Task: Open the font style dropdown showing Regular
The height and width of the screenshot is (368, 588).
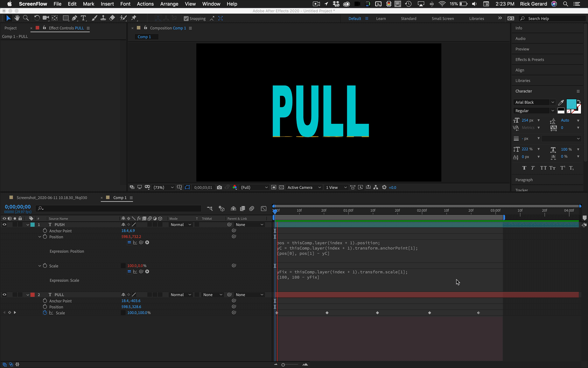Action: click(x=534, y=111)
